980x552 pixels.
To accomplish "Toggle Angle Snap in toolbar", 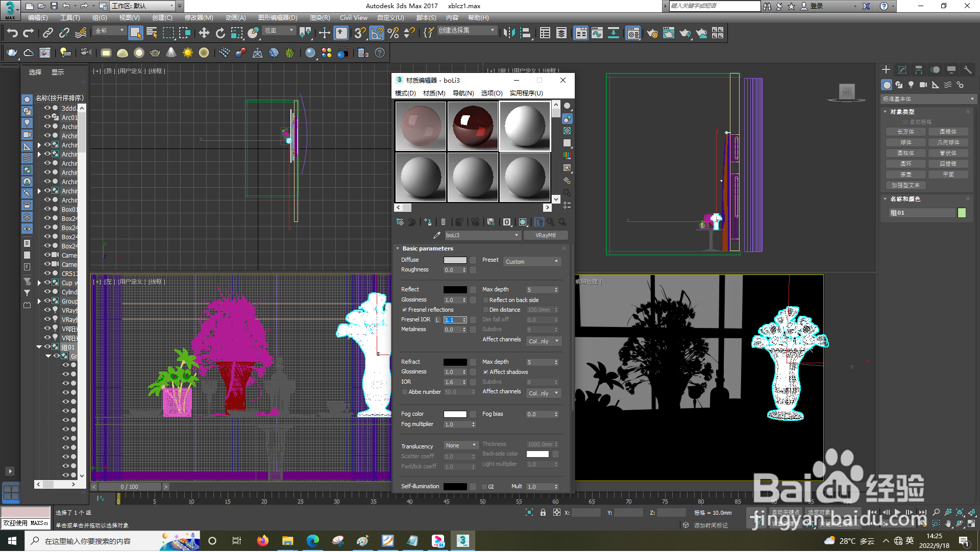I will click(377, 33).
